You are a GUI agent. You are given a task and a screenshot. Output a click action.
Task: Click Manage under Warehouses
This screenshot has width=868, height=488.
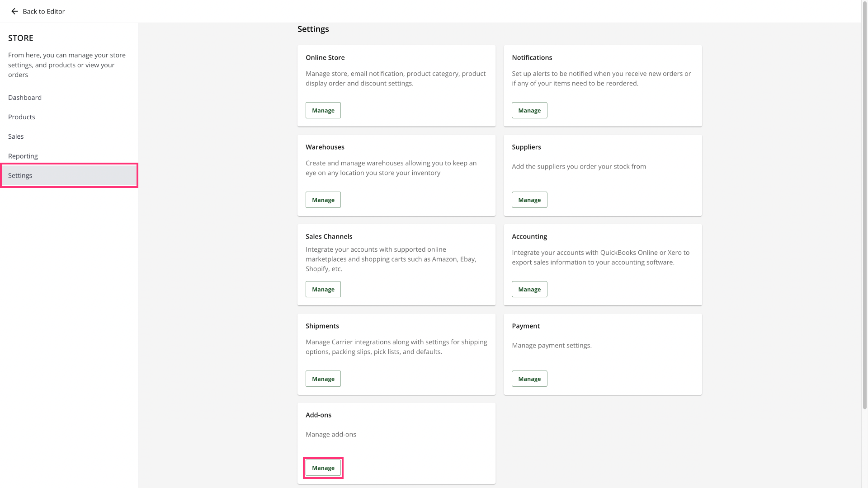pyautogui.click(x=323, y=200)
